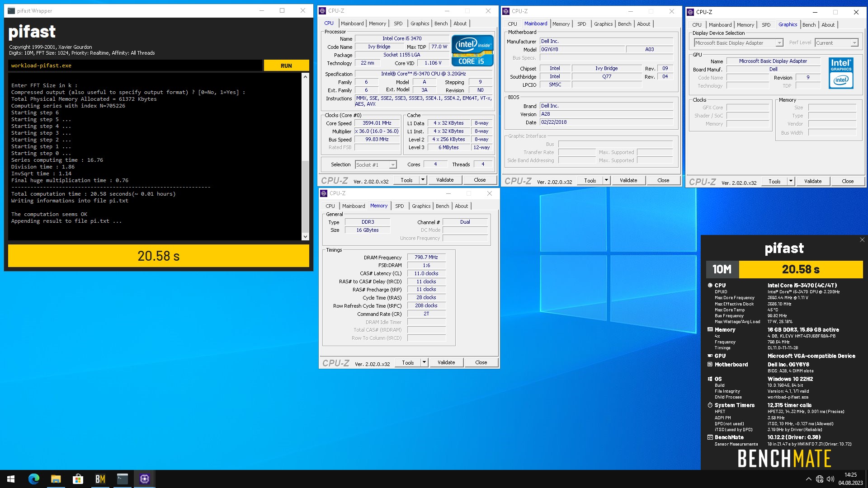This screenshot has width=868, height=488.
Task: Show hidden system tray icons
Action: [x=808, y=479]
